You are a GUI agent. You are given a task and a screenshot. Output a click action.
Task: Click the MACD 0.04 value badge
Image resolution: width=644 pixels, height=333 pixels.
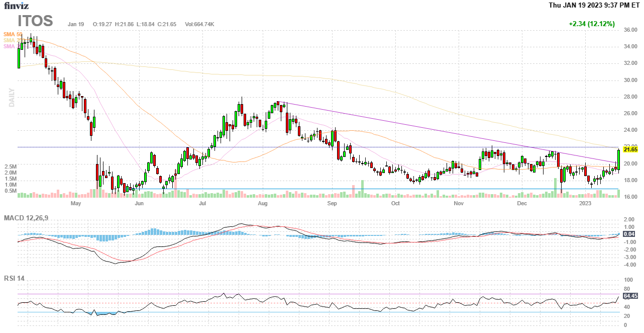point(629,234)
